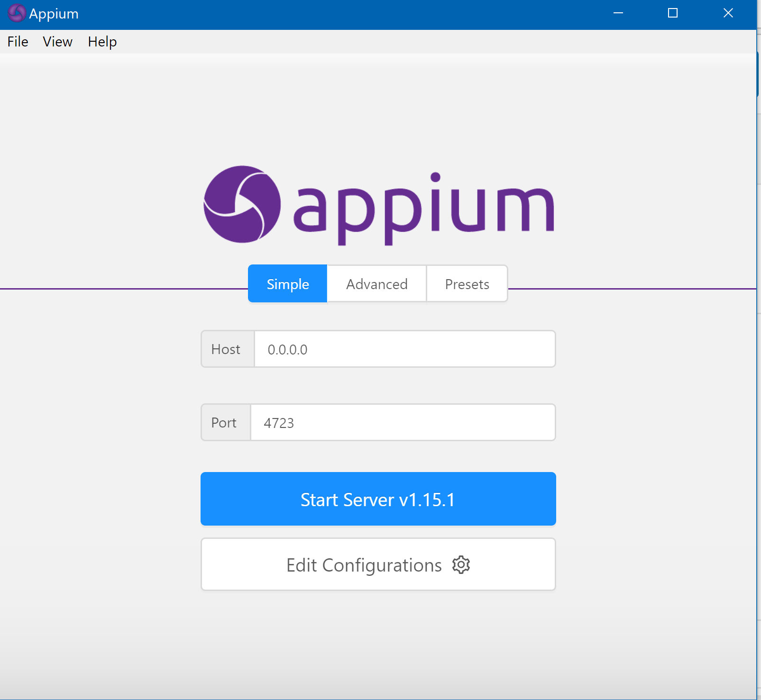Viewport: 761px width, 700px height.
Task: Click the Host input field
Action: pos(405,349)
